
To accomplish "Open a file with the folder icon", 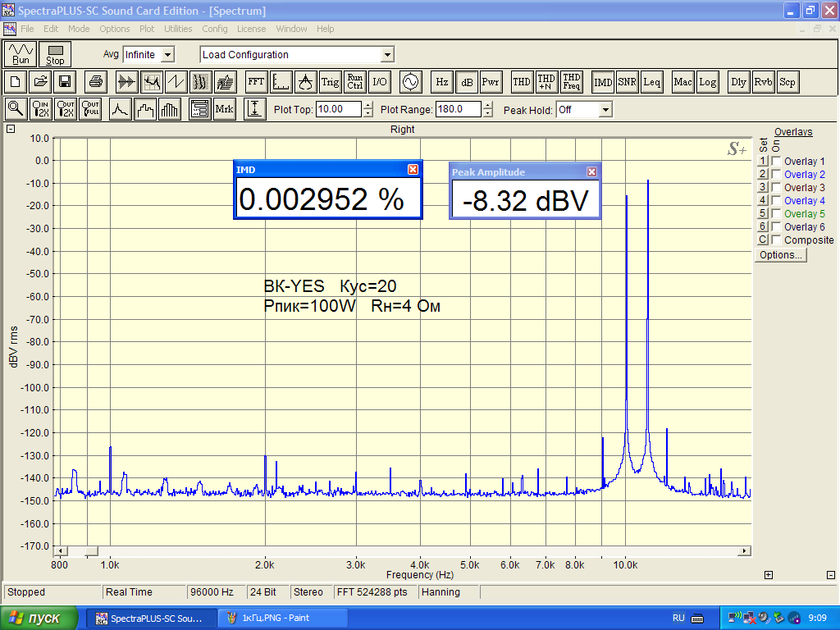I will pyautogui.click(x=40, y=82).
